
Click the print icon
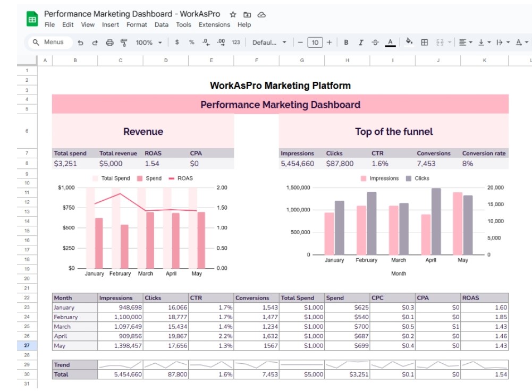pos(109,42)
